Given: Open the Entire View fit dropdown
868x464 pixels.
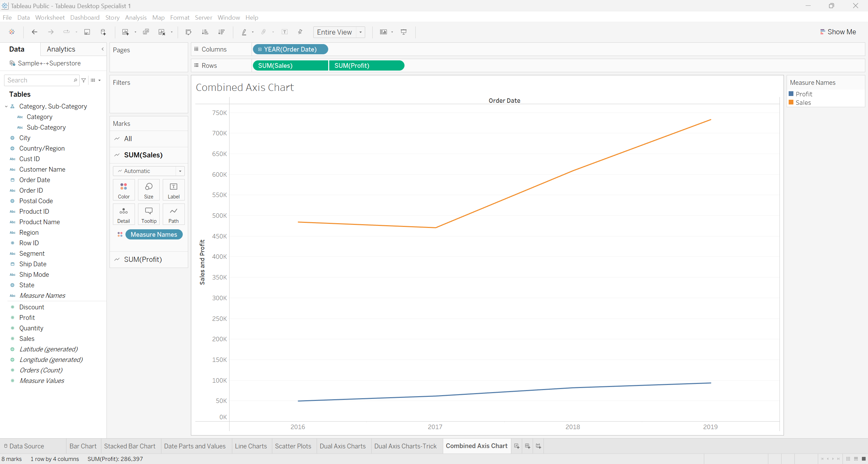Looking at the screenshot, I should click(x=361, y=32).
